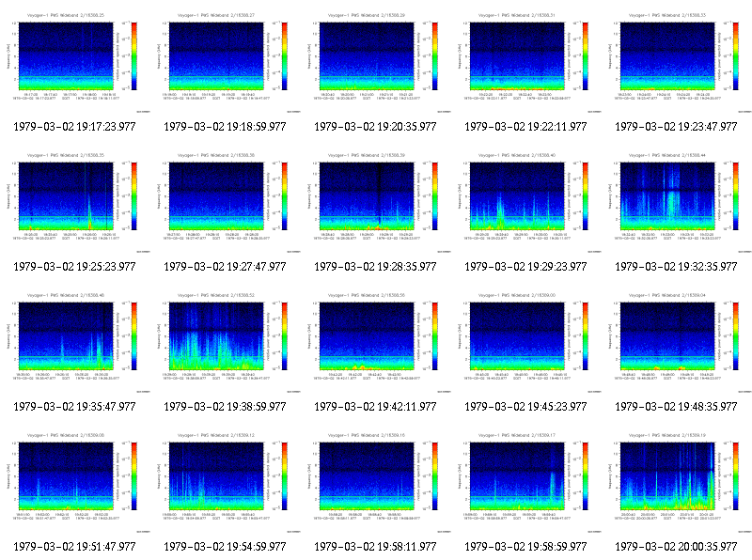Click caption text 1979-03-02 19:29:23.977
Image resolution: width=752 pixels, height=560 pixels.
pyautogui.click(x=525, y=267)
